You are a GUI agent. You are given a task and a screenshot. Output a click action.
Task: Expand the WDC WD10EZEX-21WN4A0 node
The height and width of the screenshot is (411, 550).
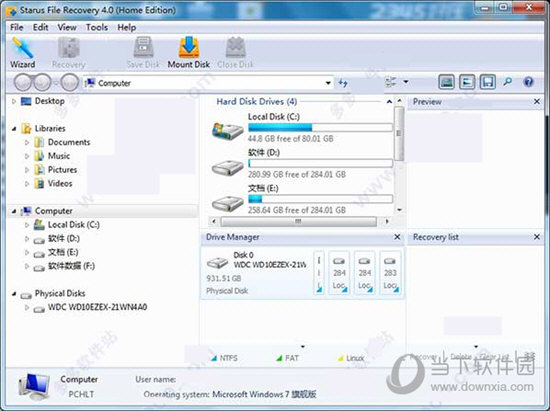coord(27,308)
